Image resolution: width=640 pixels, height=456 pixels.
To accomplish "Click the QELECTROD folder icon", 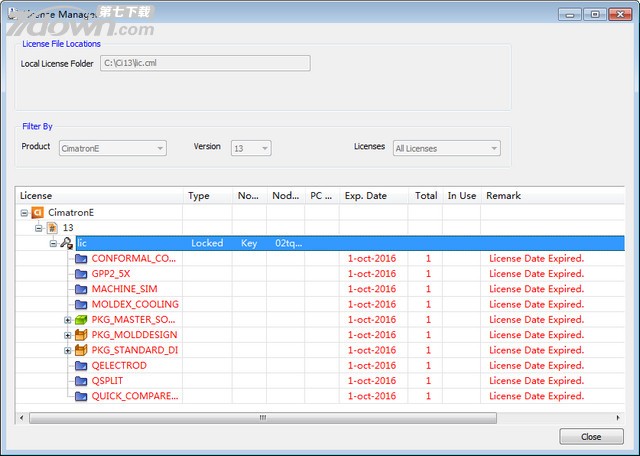I will point(81,366).
